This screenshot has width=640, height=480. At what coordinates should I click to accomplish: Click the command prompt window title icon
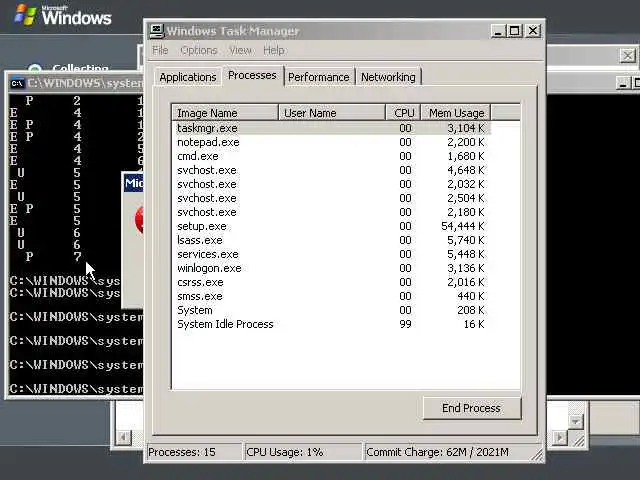[x=17, y=84]
